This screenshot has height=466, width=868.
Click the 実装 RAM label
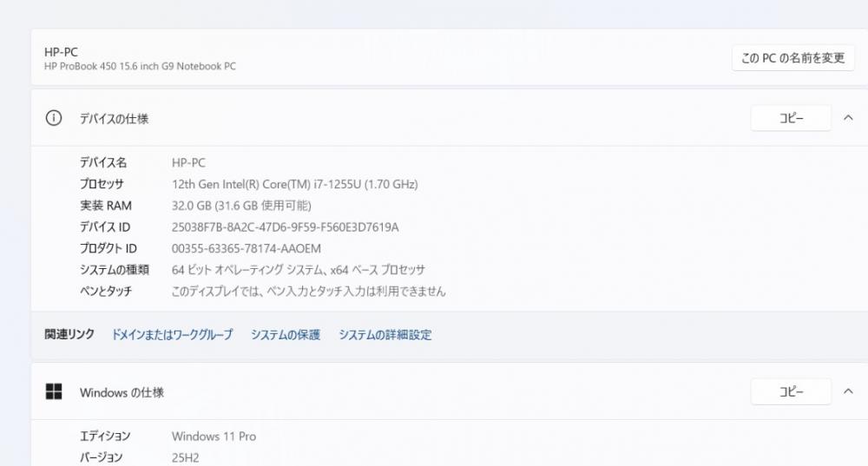coord(106,206)
